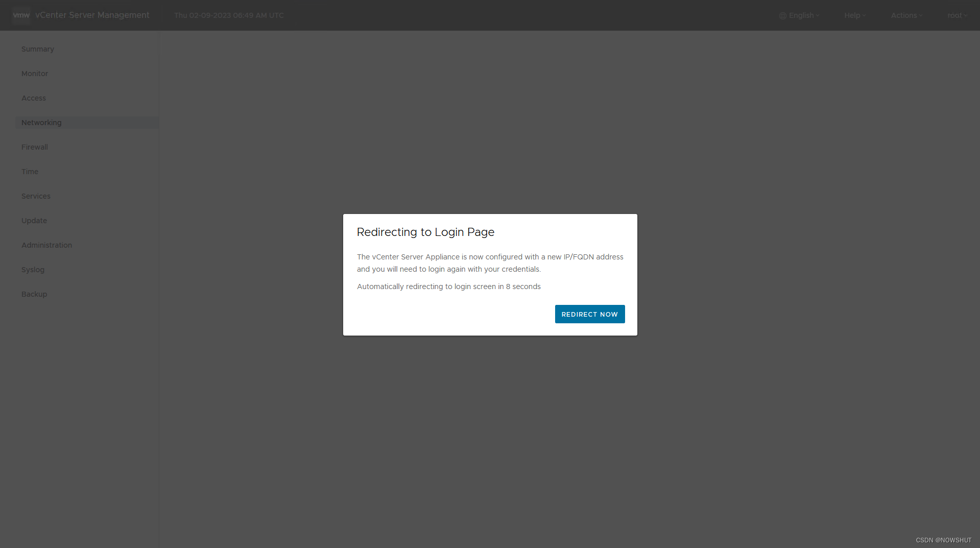980x548 pixels.
Task: Click the automatically redirecting countdown message
Action: click(x=449, y=287)
